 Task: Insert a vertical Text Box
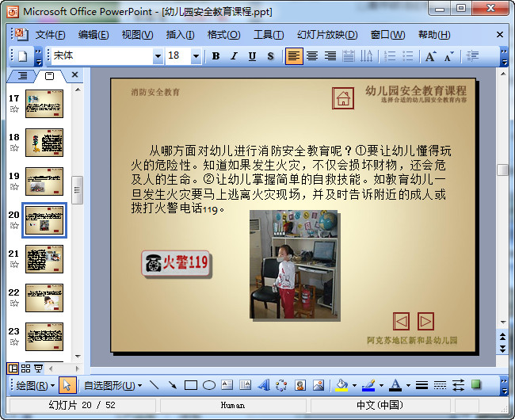[x=246, y=385]
